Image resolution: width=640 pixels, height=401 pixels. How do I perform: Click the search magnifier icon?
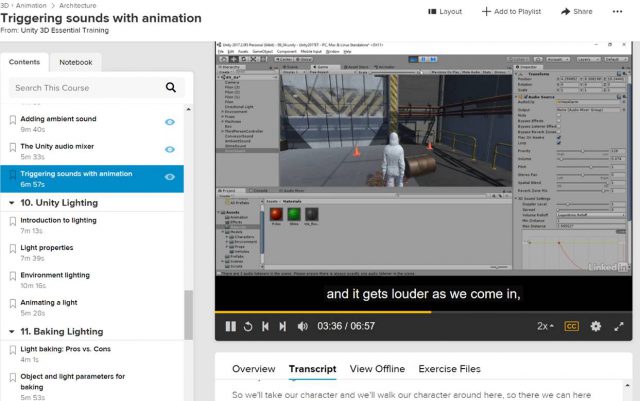pos(171,87)
